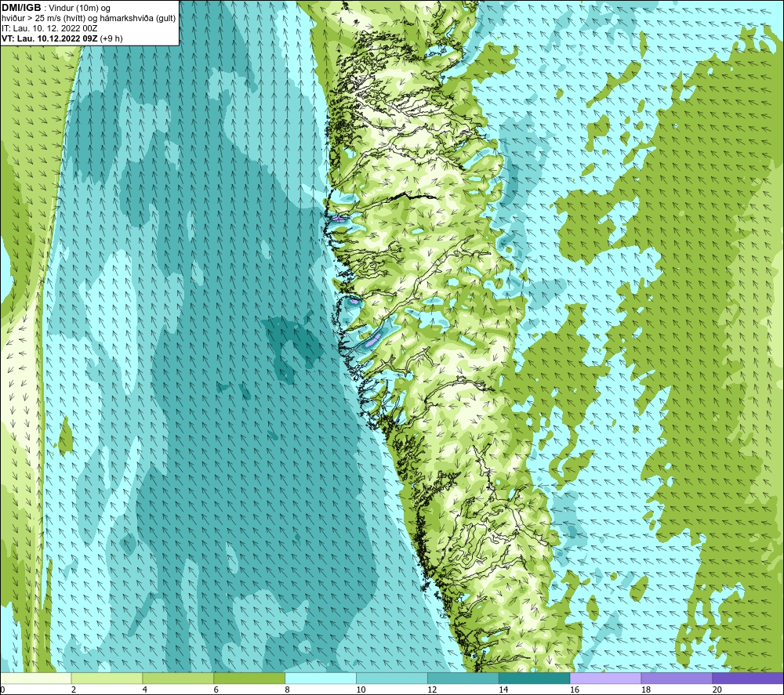The width and height of the screenshot is (784, 695).
Task: Click the DMI/IGB title text
Action: pyautogui.click(x=21, y=8)
